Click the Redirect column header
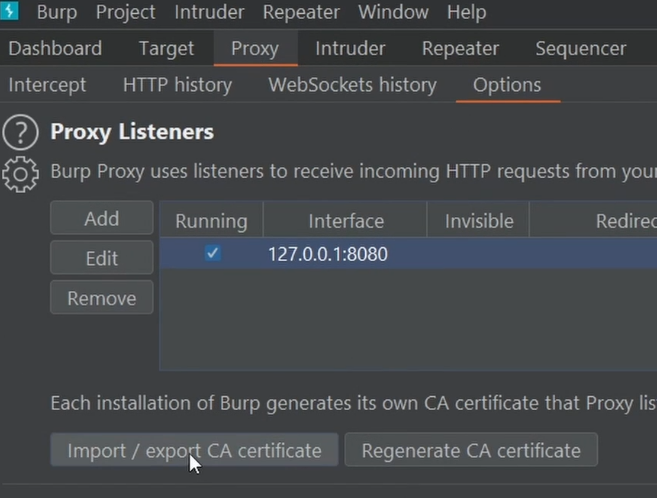 593,220
